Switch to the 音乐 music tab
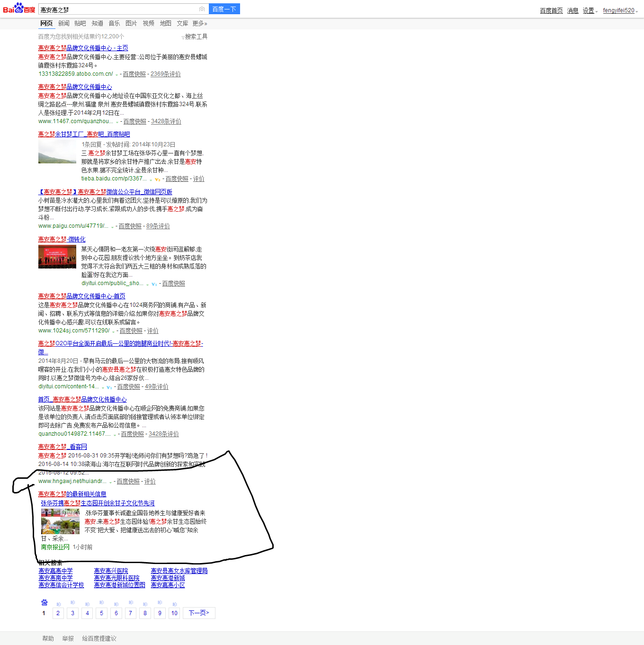 (115, 23)
